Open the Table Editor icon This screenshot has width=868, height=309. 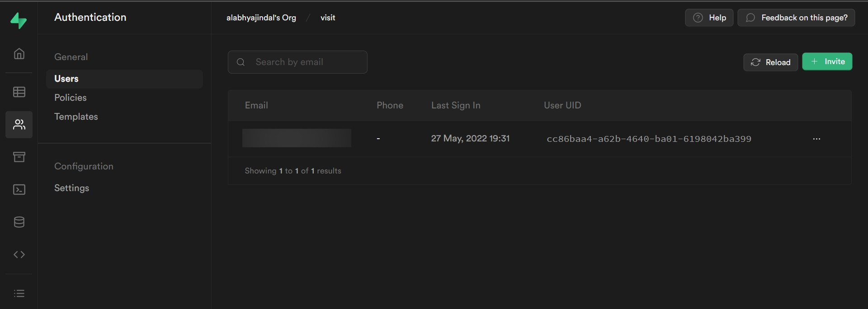(x=19, y=92)
